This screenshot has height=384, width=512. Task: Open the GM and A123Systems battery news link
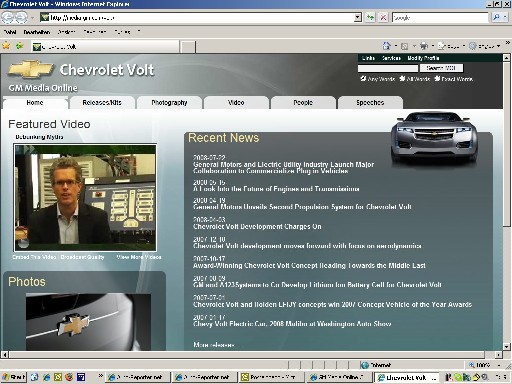pos(317,285)
